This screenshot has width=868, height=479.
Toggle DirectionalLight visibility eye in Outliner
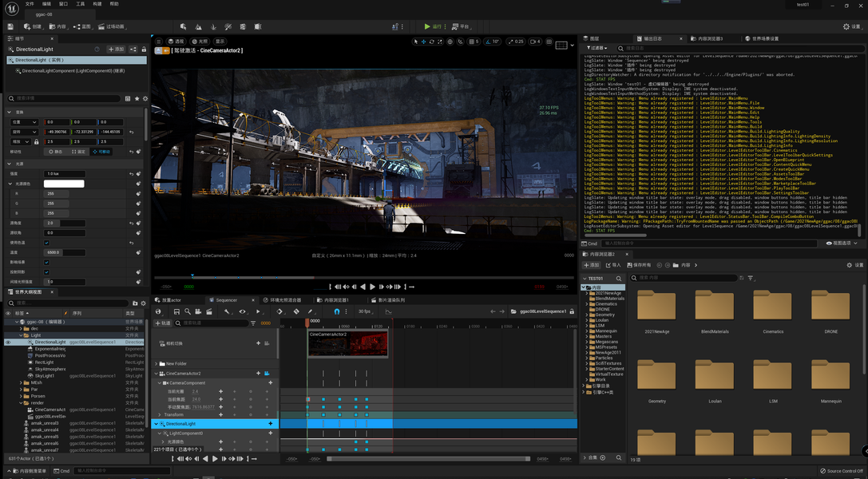[x=8, y=342]
